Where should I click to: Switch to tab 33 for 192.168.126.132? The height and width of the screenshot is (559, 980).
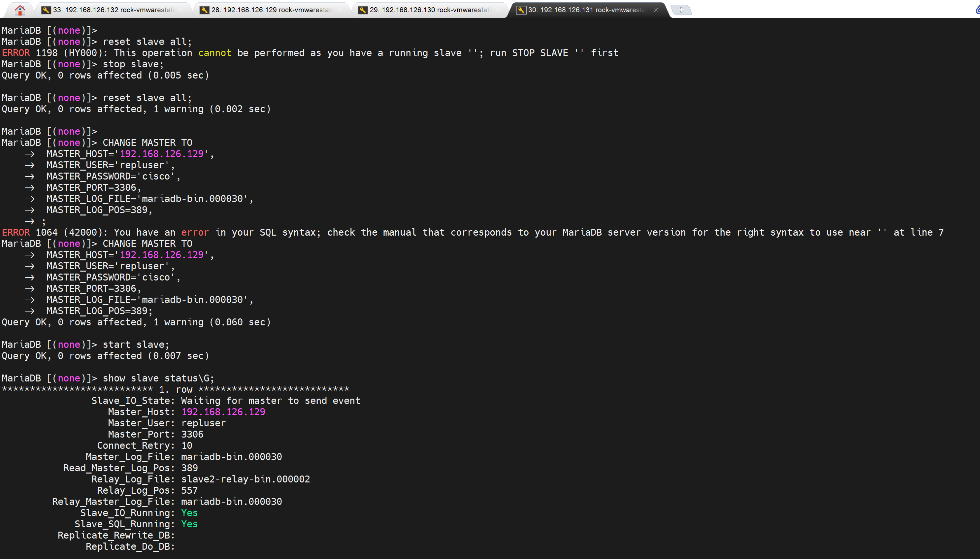point(113,10)
